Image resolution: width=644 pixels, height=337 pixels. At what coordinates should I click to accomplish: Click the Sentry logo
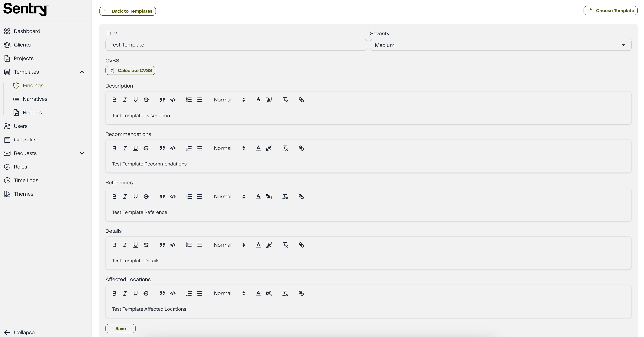tap(26, 9)
